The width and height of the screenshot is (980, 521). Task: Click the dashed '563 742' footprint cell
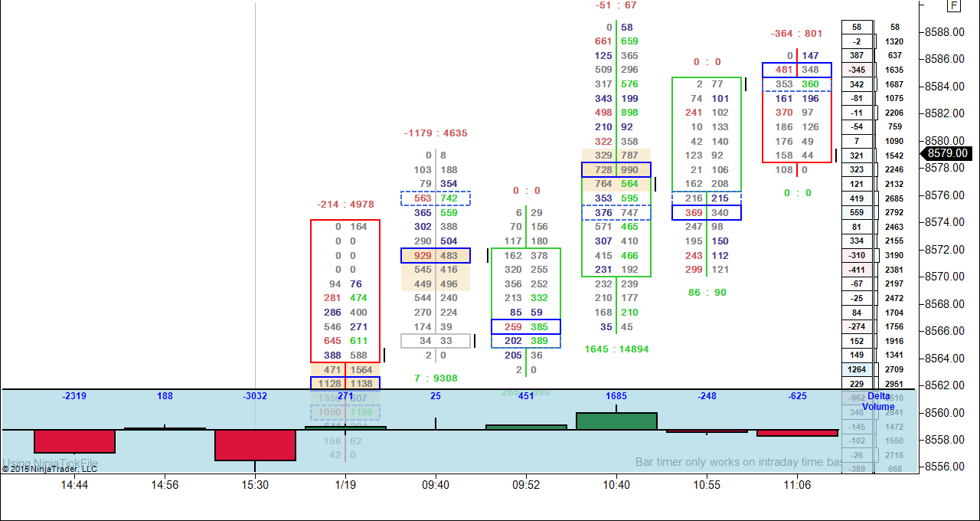point(436,198)
